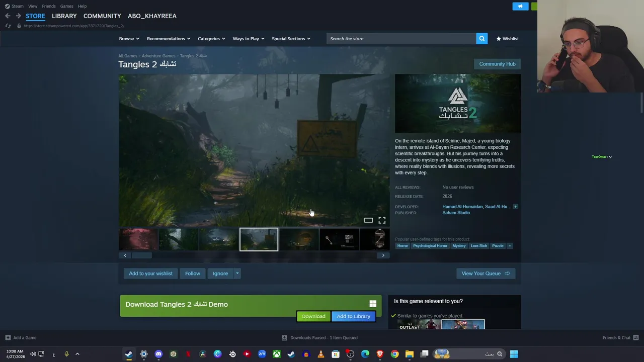
Task: Click the Add a Game plus icon
Action: click(x=8, y=338)
